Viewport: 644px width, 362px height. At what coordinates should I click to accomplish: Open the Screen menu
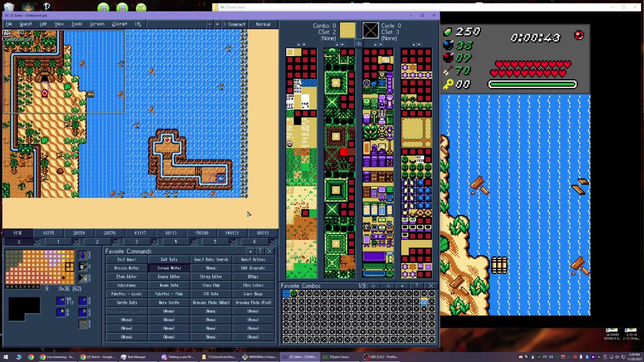tap(97, 24)
